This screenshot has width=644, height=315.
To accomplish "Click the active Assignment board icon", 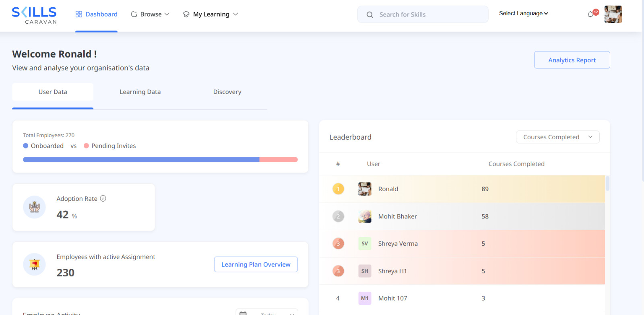I will click(x=35, y=264).
